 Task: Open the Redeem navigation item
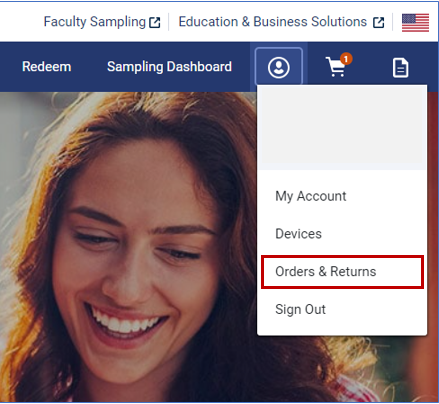point(47,67)
